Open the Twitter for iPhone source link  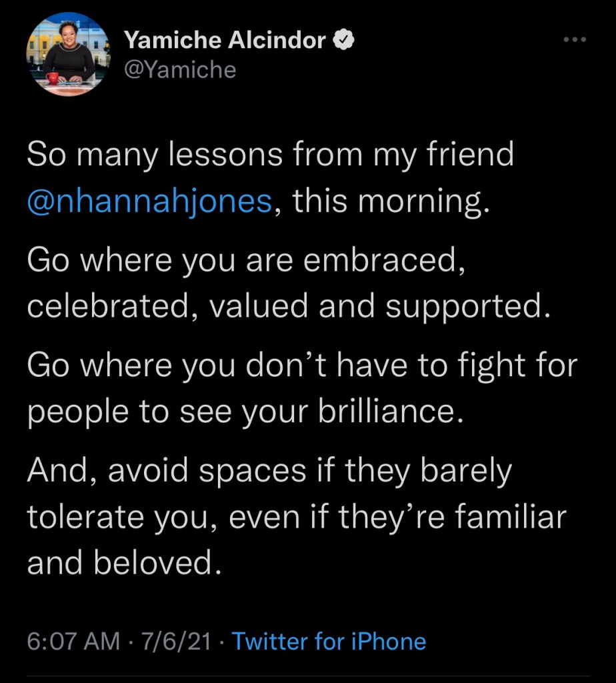tap(329, 642)
